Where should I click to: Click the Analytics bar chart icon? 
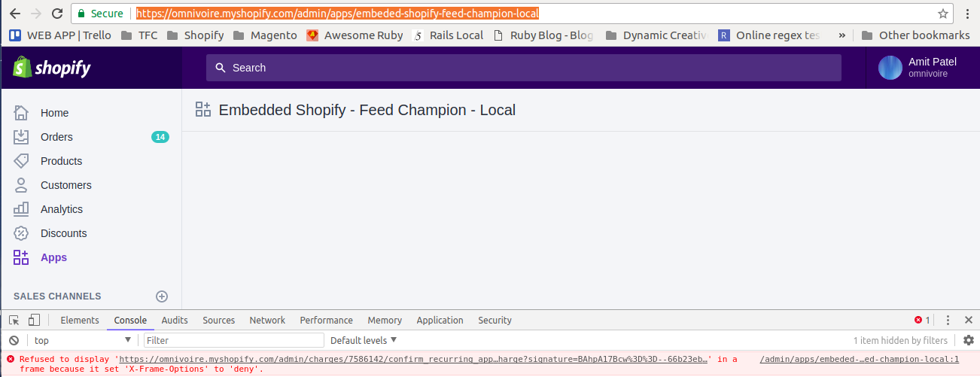(x=21, y=209)
